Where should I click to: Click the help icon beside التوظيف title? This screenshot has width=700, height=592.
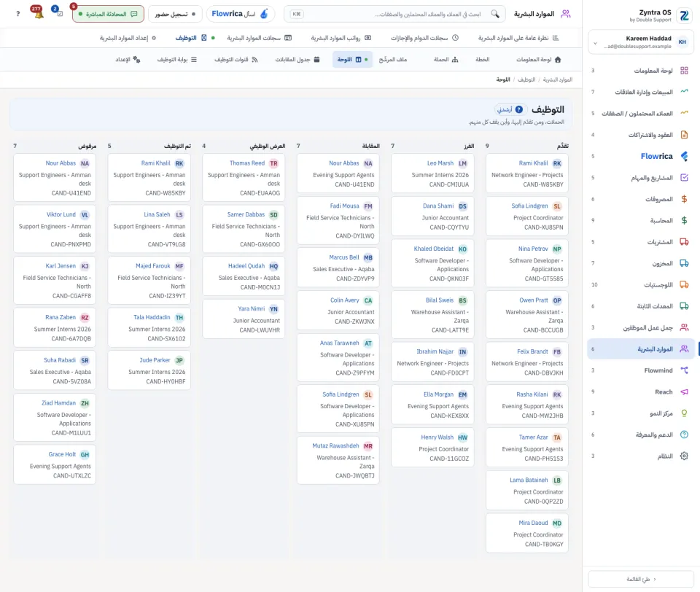point(518,109)
